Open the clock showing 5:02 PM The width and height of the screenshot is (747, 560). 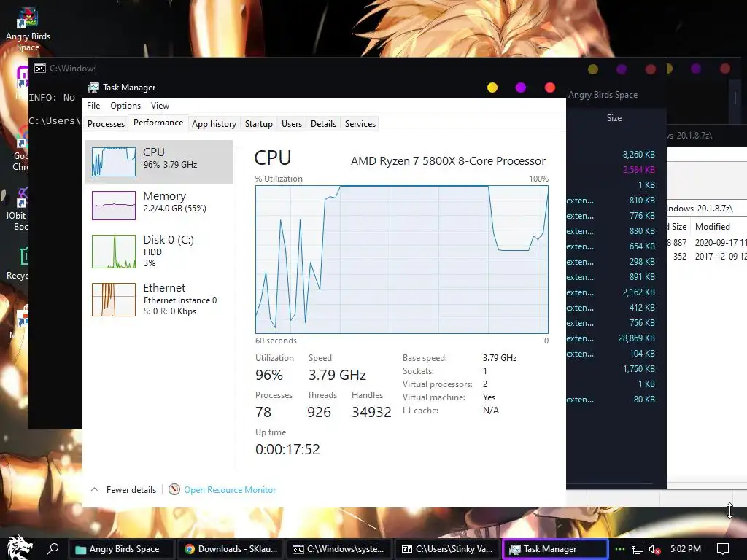click(x=686, y=548)
